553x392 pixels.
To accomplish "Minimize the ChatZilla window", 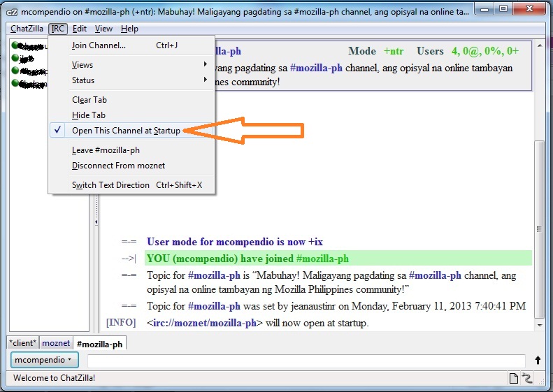I will click(x=485, y=8).
